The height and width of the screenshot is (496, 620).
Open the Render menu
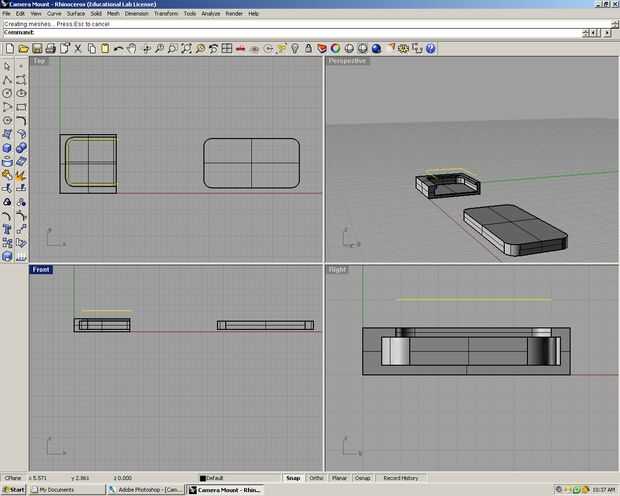[x=234, y=13]
